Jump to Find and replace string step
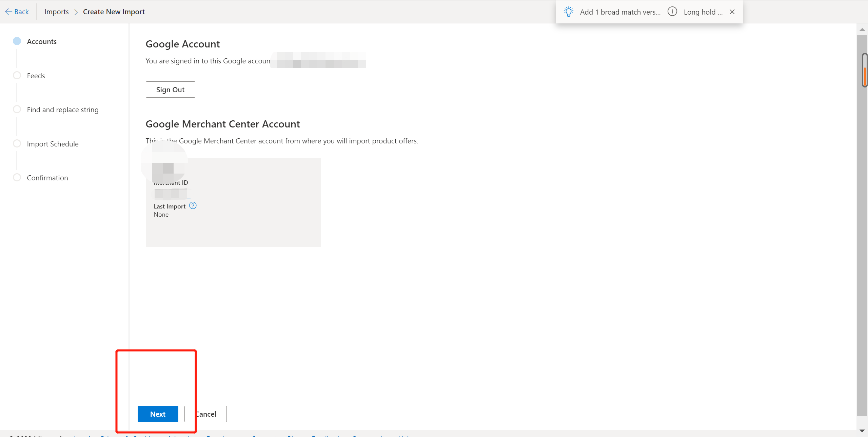Screen dimensions: 868x437 click(63, 110)
